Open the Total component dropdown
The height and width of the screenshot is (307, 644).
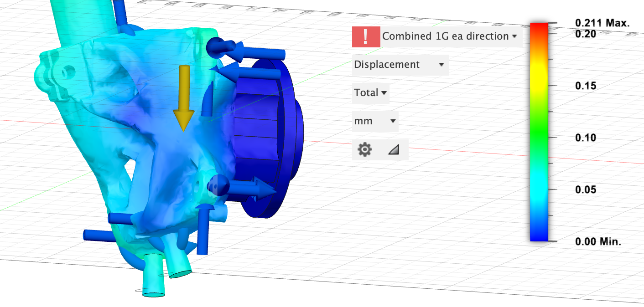click(x=370, y=93)
